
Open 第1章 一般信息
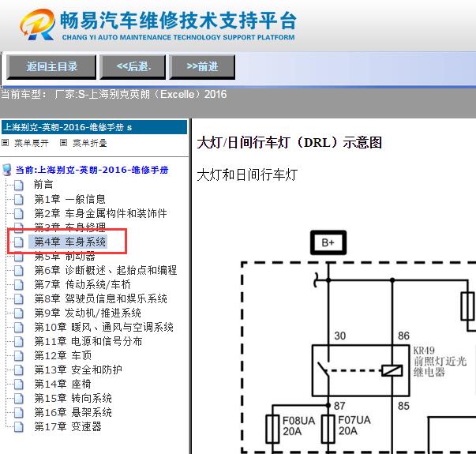coord(69,199)
